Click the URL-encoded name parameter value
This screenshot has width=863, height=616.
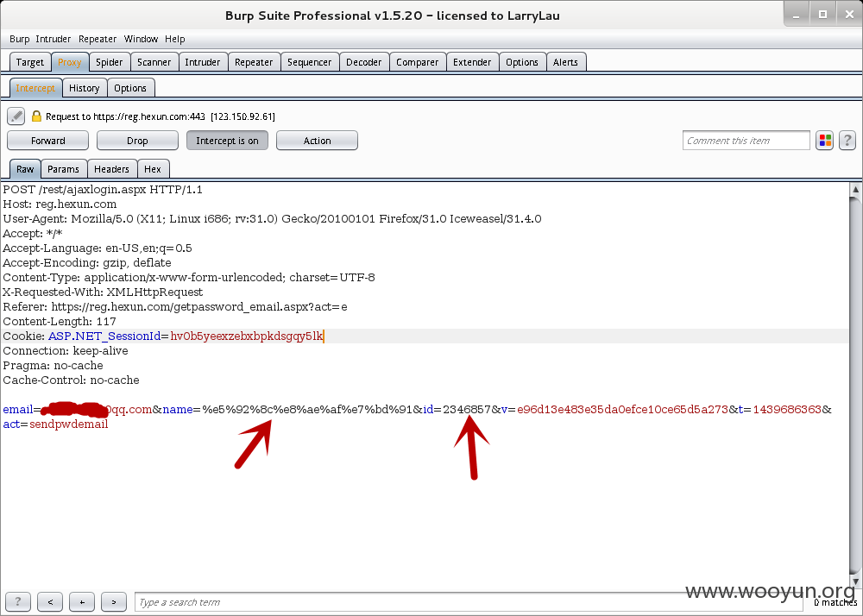307,410
